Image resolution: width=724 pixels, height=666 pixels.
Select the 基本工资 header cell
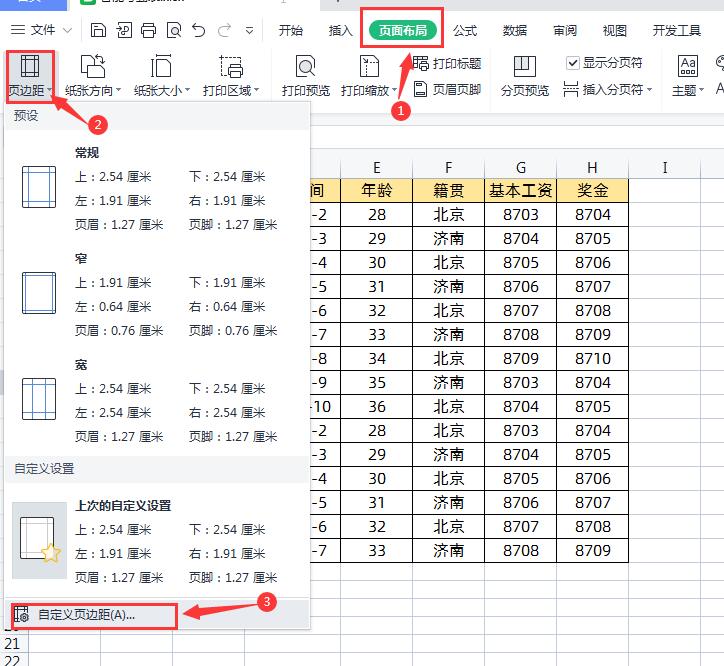click(521, 190)
